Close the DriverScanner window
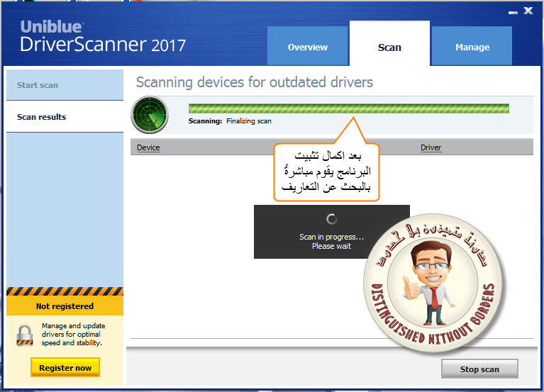Image resolution: width=544 pixels, height=392 pixels. pos(528,11)
